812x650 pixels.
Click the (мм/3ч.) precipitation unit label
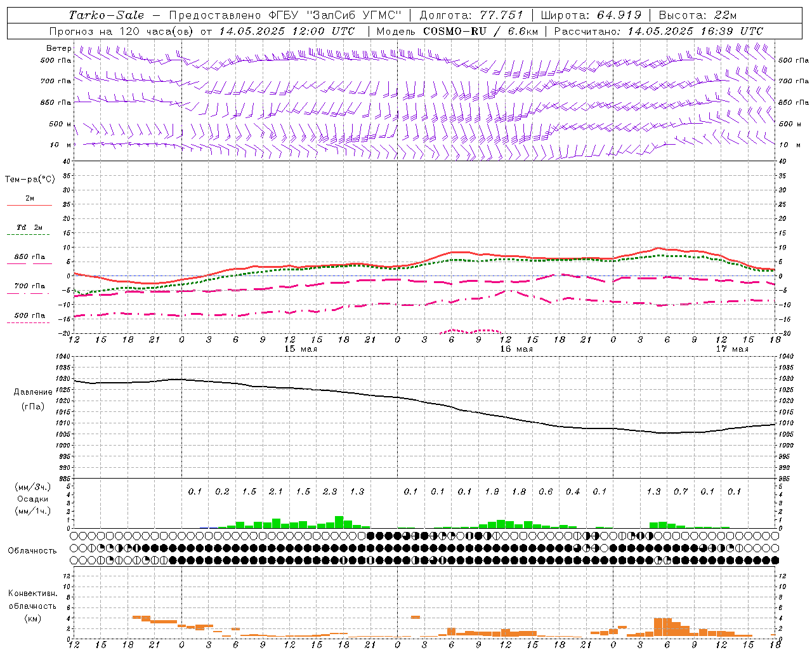33,487
